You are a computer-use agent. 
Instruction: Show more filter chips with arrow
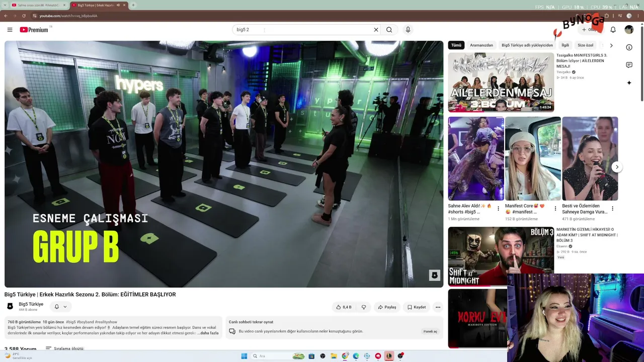(611, 45)
